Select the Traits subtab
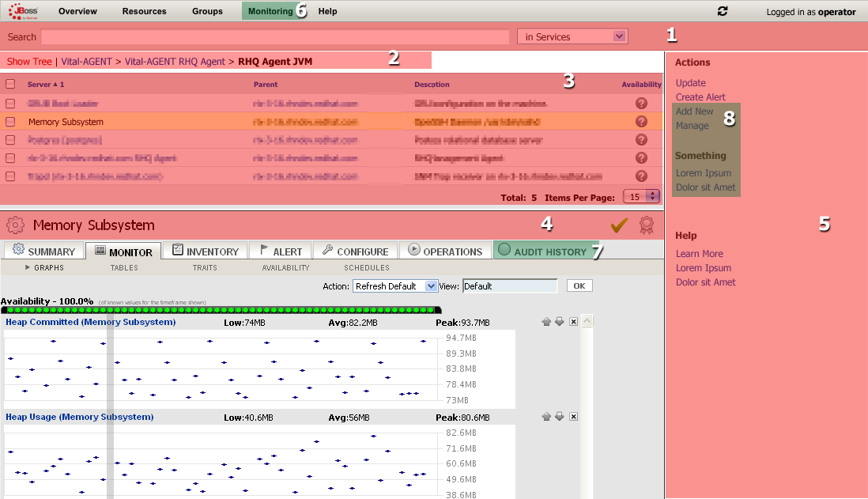Viewport: 868px width, 499px height. click(x=205, y=268)
